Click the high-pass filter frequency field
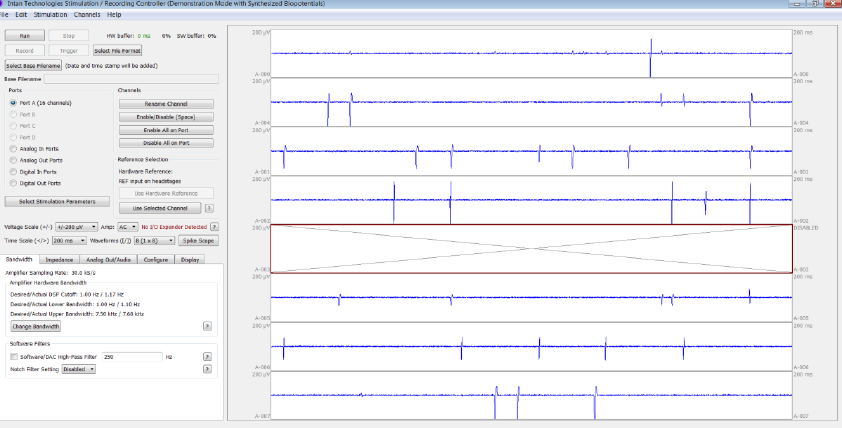 point(132,357)
